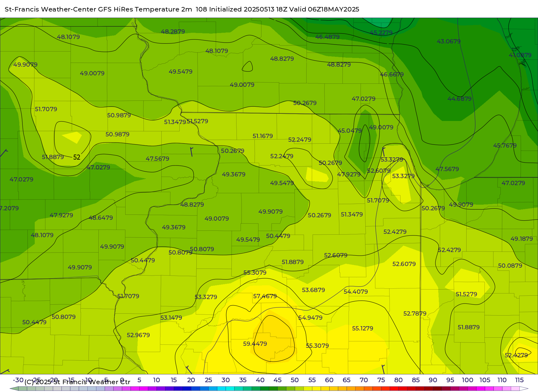Click the 44.6879 temperature label
The image size is (538, 392).
pos(460,99)
